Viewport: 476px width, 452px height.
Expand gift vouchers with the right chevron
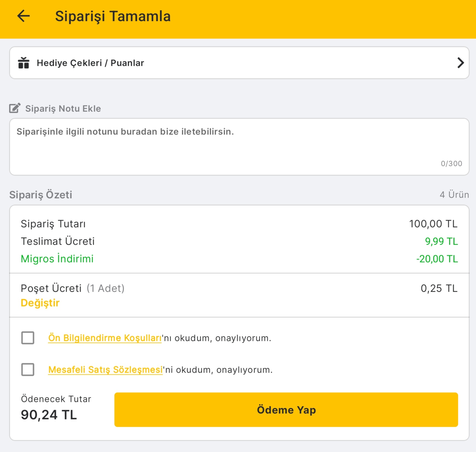tap(460, 63)
